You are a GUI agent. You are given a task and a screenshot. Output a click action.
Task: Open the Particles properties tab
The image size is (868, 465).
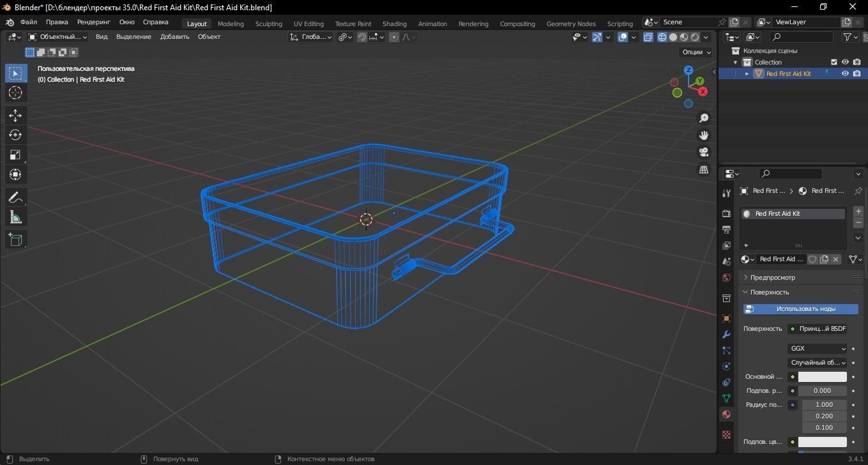[726, 350]
